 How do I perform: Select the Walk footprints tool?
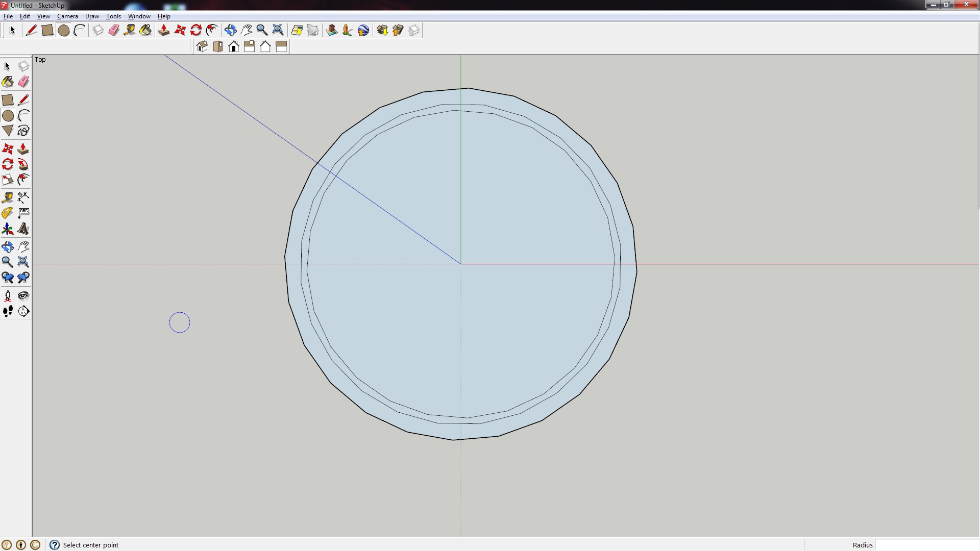point(8,311)
